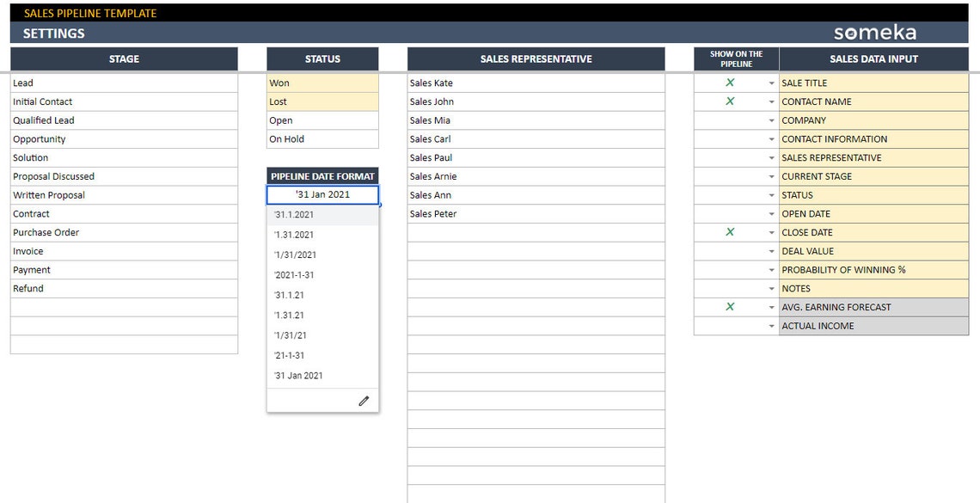Click the pipeline date format input box
The width and height of the screenshot is (980, 503).
coord(322,194)
